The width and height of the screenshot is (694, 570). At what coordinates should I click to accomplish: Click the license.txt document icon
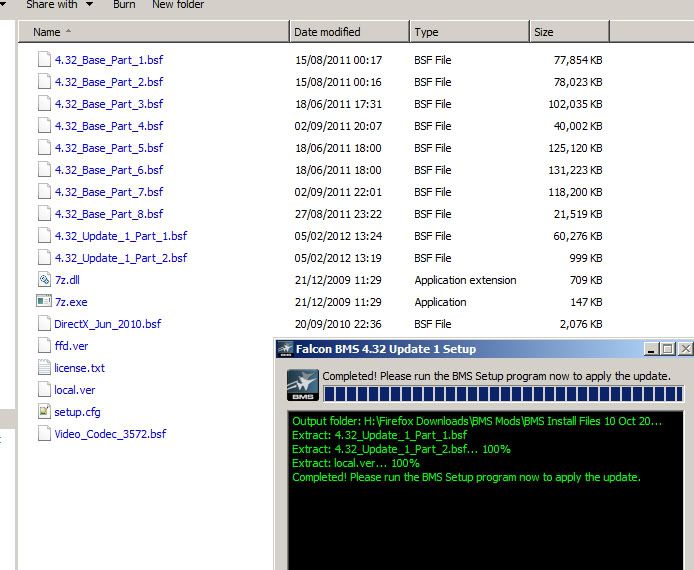coord(44,368)
